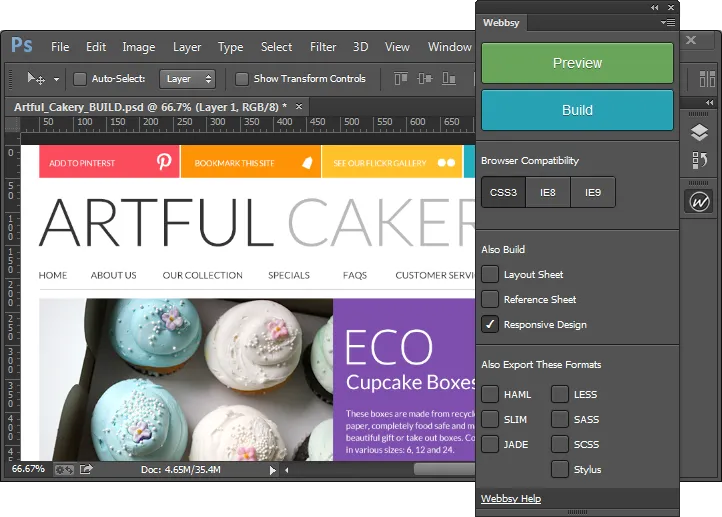Viewport: 722px width, 517px height.
Task: Open the Filter menu
Action: coord(323,47)
